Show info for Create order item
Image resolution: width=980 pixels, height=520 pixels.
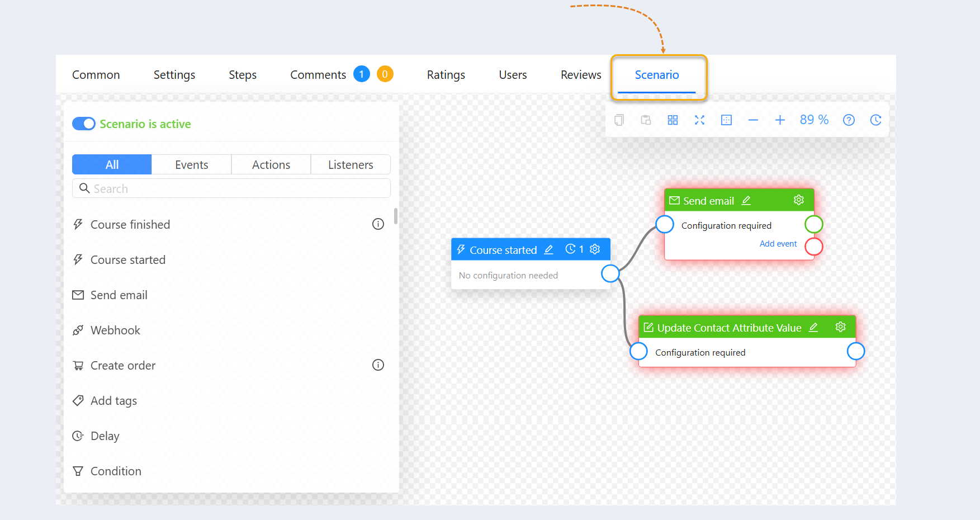(378, 365)
